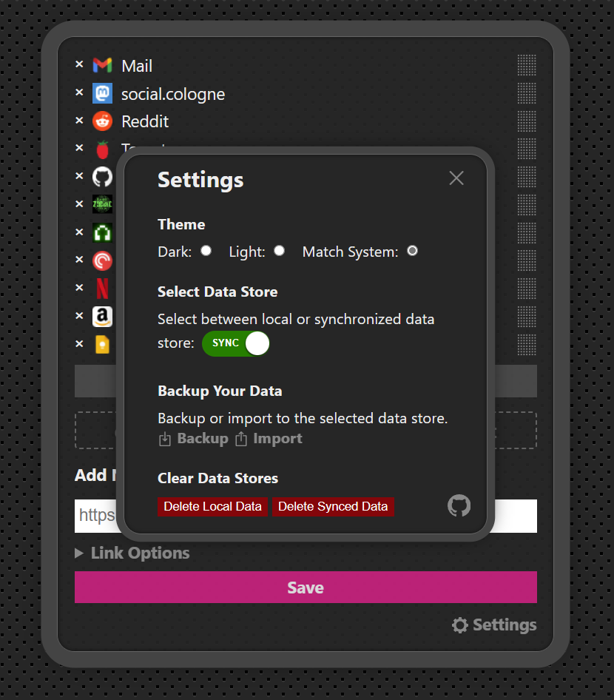
Task: Select the Light theme radio button
Action: 280,250
